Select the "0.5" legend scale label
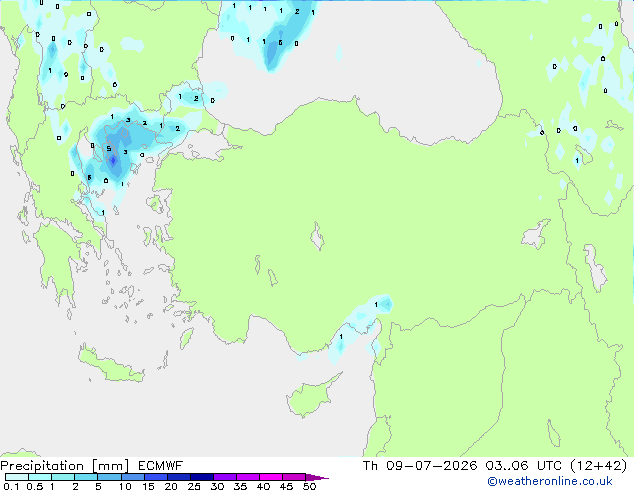Viewport: 634px width, 490px height. 35,486
